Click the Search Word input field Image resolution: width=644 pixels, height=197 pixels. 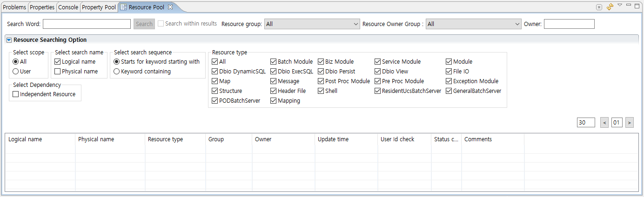[87, 24]
